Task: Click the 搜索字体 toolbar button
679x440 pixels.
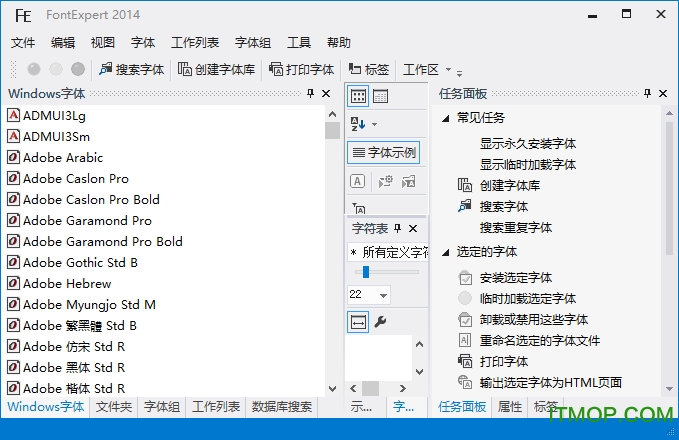Action: (132, 69)
